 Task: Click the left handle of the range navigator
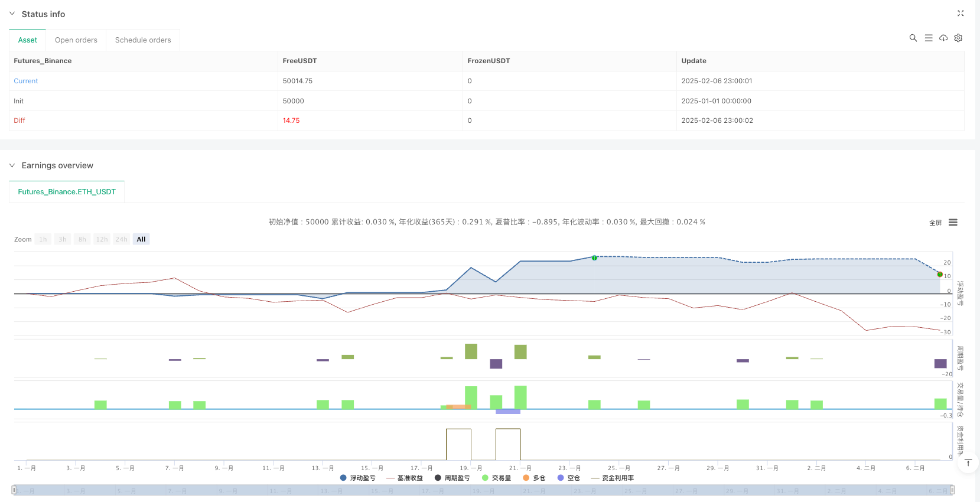pos(14,490)
